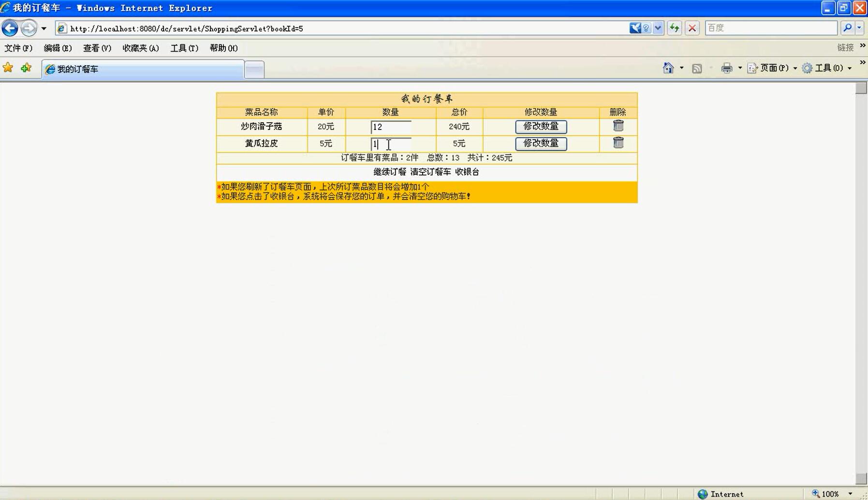Click quantity field for 黄瓜拉皮

click(x=391, y=144)
